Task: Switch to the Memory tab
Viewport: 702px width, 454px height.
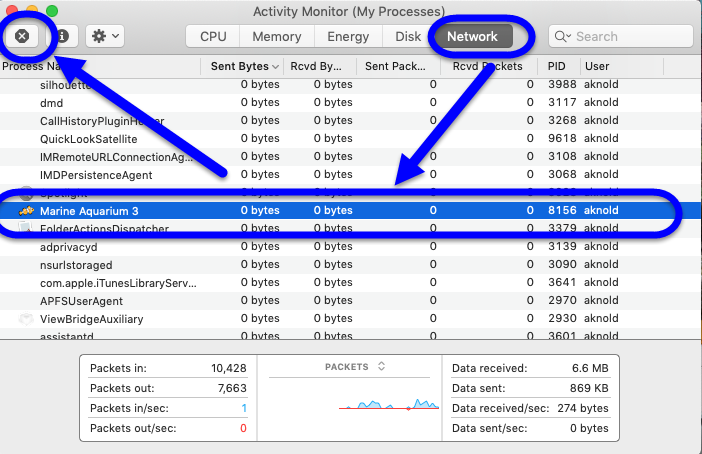Action: pyautogui.click(x=276, y=37)
